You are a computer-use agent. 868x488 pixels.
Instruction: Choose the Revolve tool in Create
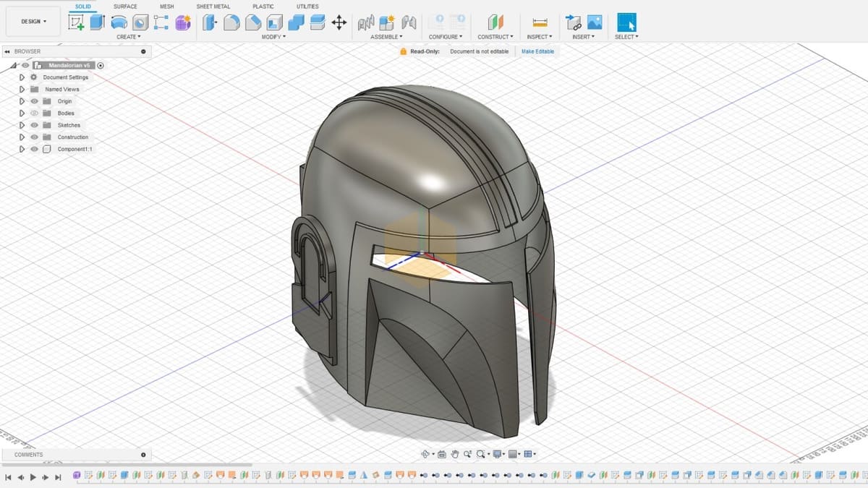119,22
